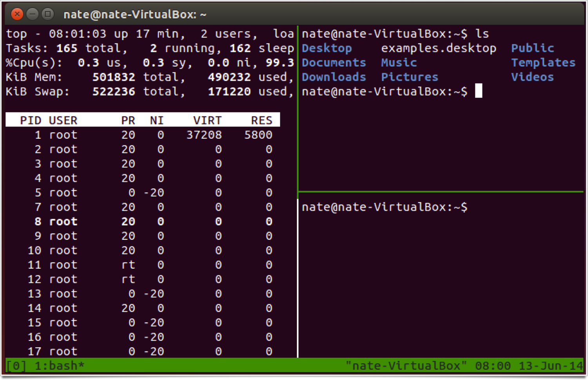Click the Public directory name
The image size is (588, 380).
pos(532,48)
